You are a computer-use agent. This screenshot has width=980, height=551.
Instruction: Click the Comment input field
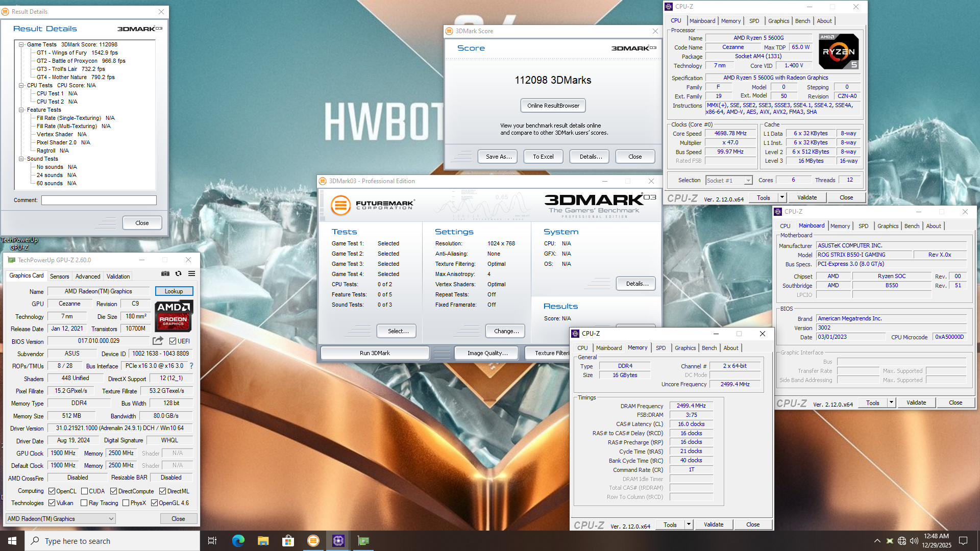(99, 200)
